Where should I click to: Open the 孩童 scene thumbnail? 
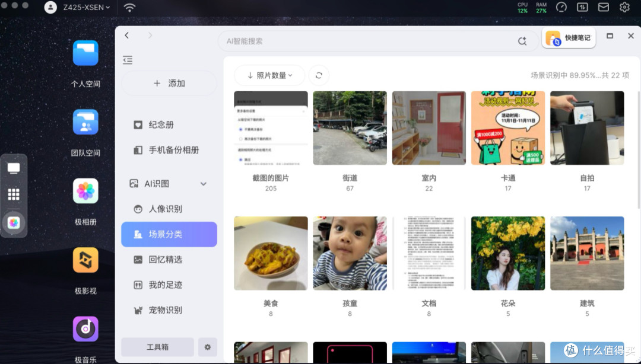pos(350,253)
